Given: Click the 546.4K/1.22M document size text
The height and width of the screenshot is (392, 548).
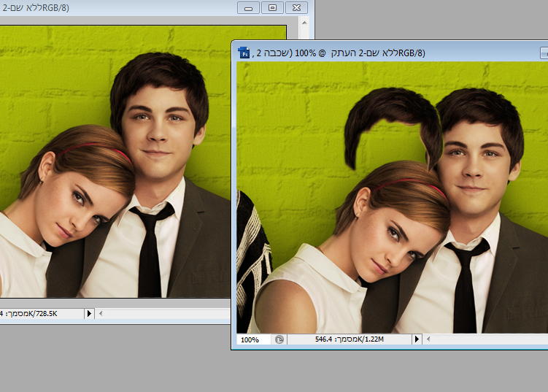Looking at the screenshot, I should pyautogui.click(x=349, y=339).
